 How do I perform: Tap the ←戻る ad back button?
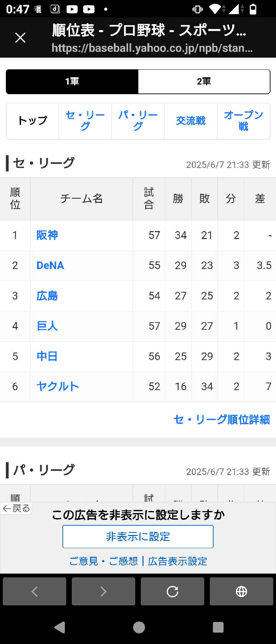16,508
